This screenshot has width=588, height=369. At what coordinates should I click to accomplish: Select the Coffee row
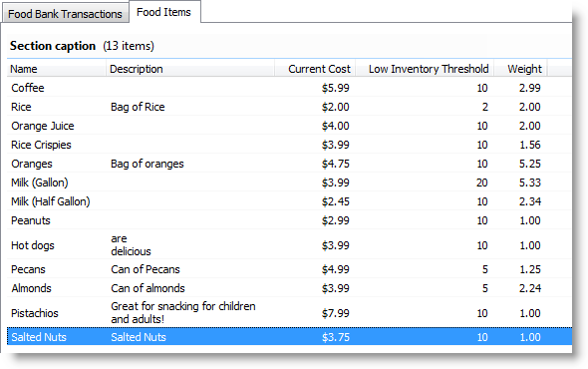[x=289, y=88]
